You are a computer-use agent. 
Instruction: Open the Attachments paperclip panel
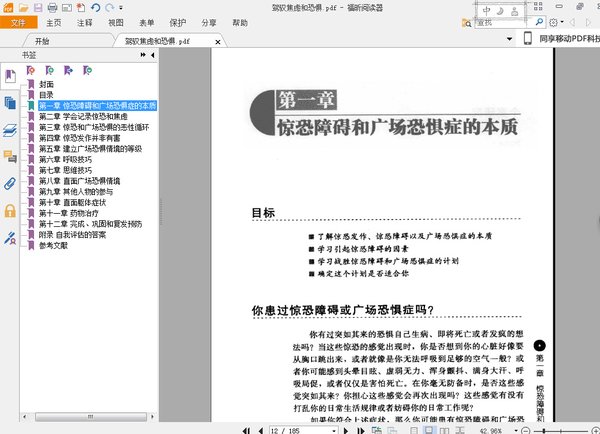click(10, 183)
